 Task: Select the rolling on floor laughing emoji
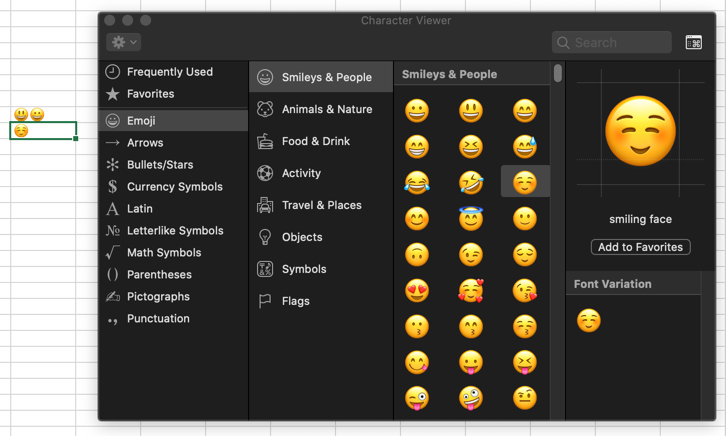point(471,182)
